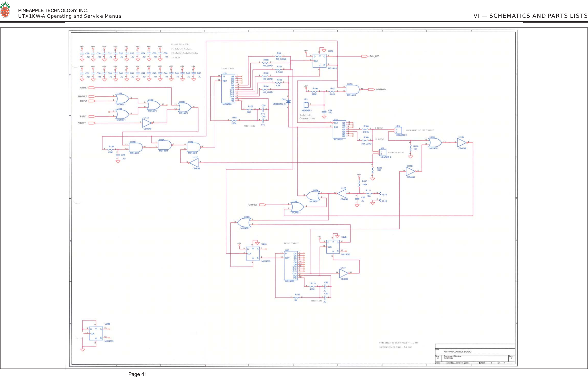
Task: Click 'ADP1000 CONTROL BOARD' in the title block
Action: (458, 352)
